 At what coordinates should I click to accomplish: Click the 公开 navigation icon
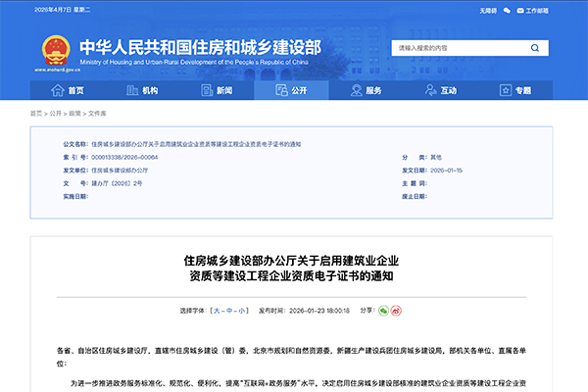[x=282, y=90]
